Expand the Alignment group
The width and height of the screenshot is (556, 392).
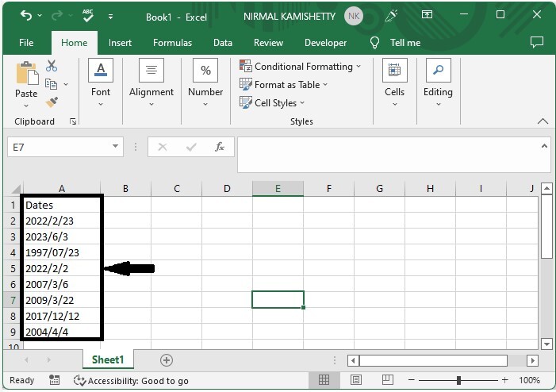[151, 83]
